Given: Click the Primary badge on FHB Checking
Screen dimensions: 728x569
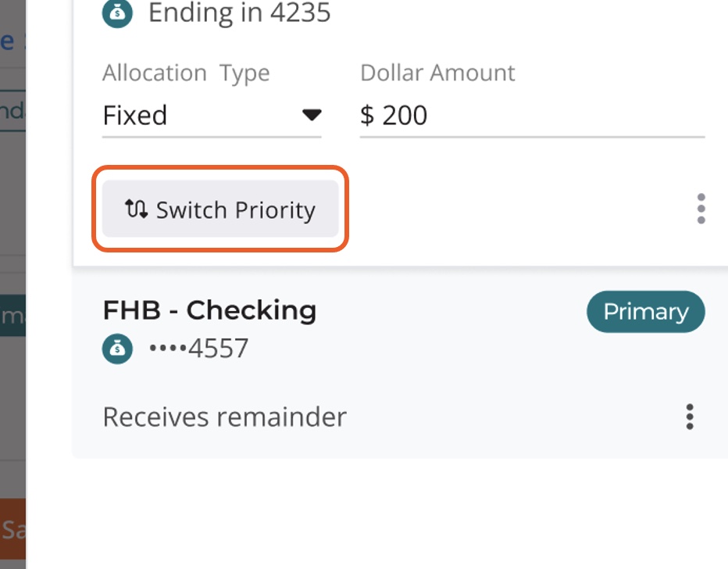Looking at the screenshot, I should [x=646, y=312].
